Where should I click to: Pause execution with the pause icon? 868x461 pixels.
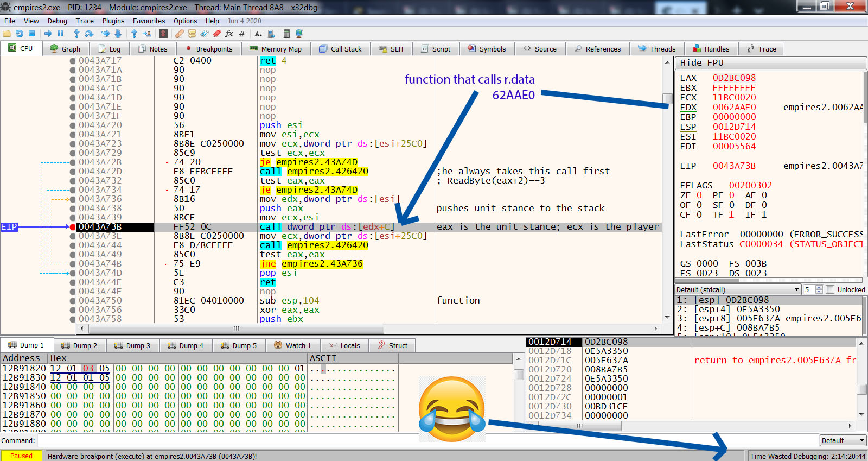point(60,34)
